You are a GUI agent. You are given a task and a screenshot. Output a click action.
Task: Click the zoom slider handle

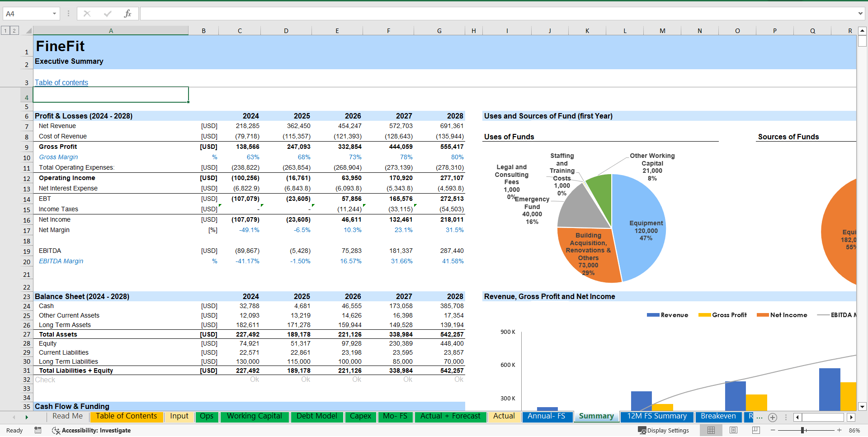[x=803, y=430]
